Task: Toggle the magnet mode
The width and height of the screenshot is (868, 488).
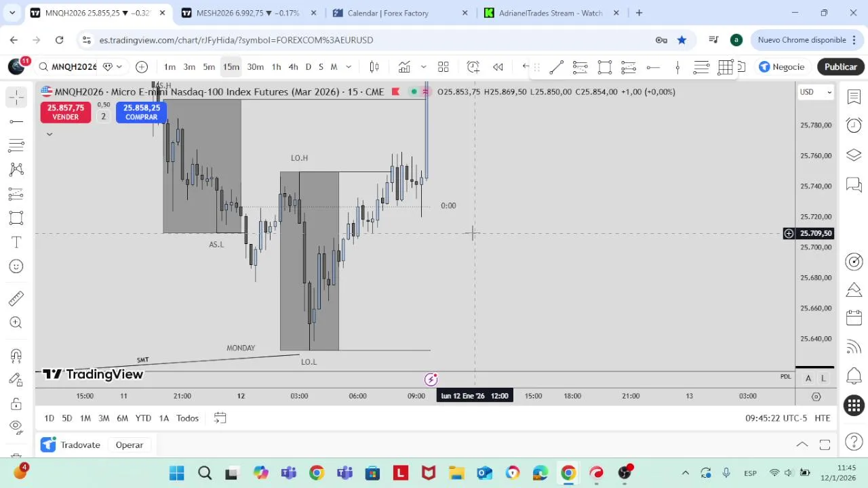Action: 16,355
